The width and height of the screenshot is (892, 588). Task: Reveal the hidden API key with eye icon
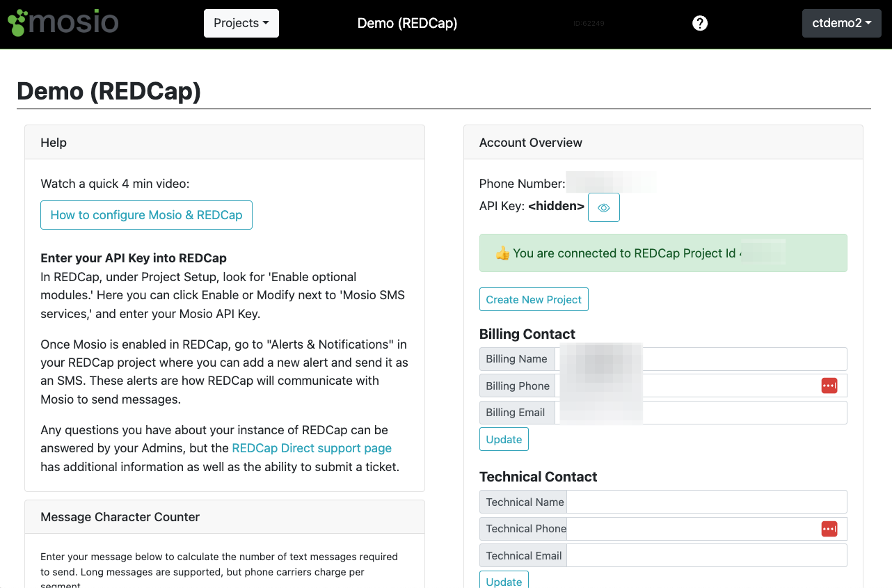[x=603, y=207]
